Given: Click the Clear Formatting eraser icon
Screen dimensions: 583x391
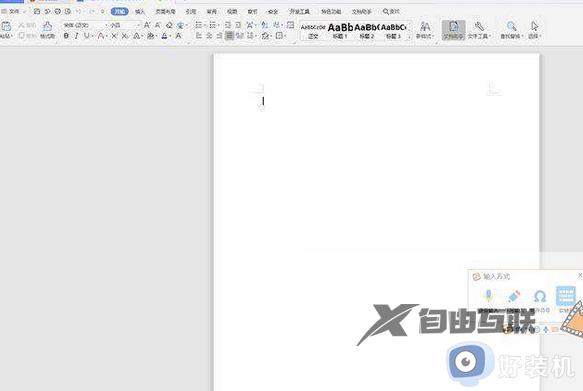Looking at the screenshot, I should tap(169, 25).
